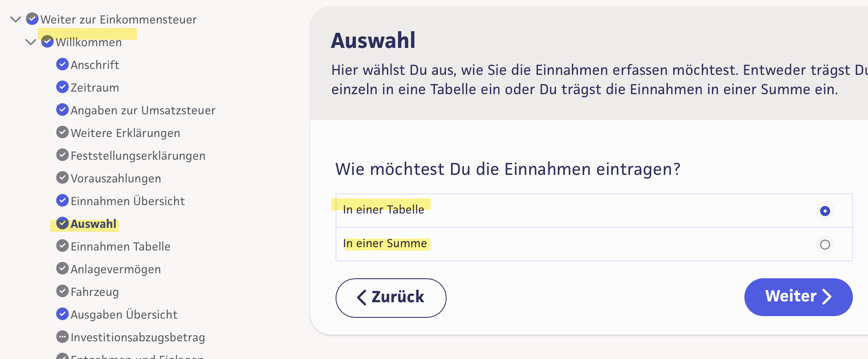Click the gray checkmark beside Feststellungserklärungen
Image resolution: width=868 pixels, height=359 pixels.
point(62,155)
